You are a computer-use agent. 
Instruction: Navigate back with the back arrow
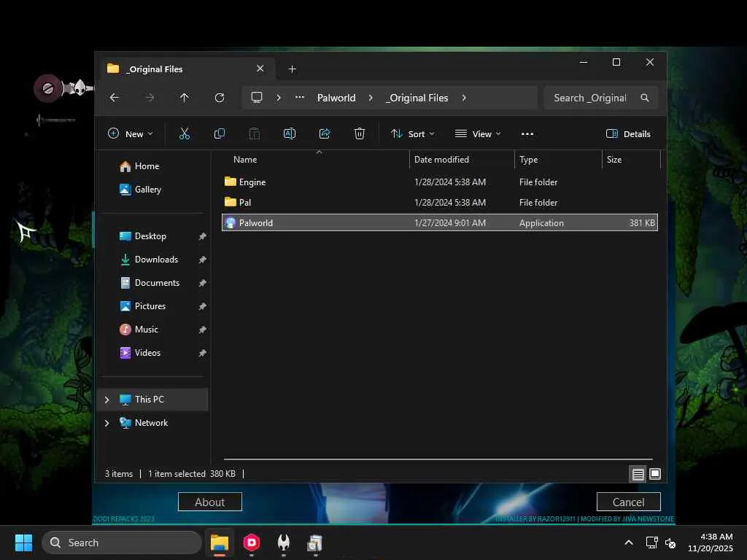tap(115, 98)
